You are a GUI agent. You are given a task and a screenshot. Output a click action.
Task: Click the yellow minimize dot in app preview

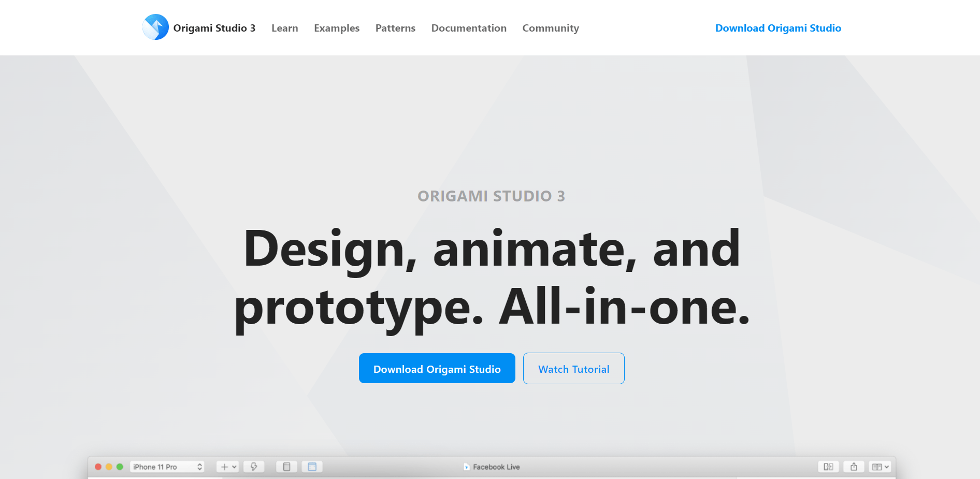[x=109, y=467]
